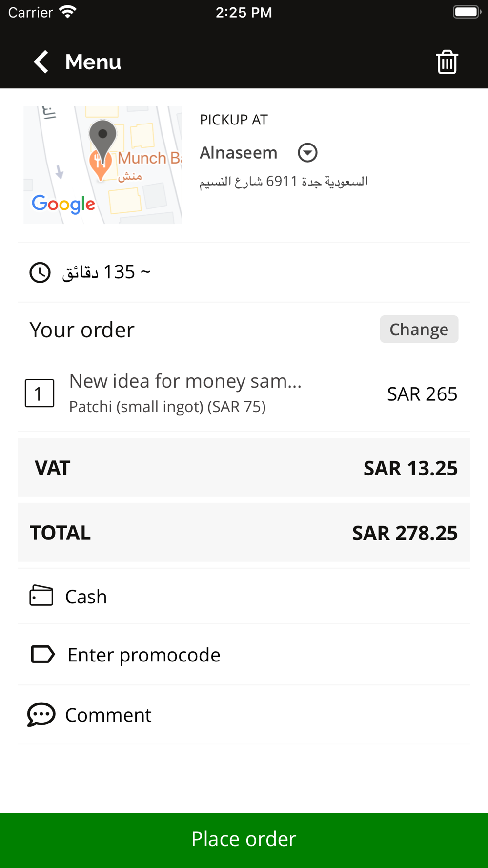Click the Cash wallet icon
Viewport: 488px width, 868px height.
click(41, 596)
